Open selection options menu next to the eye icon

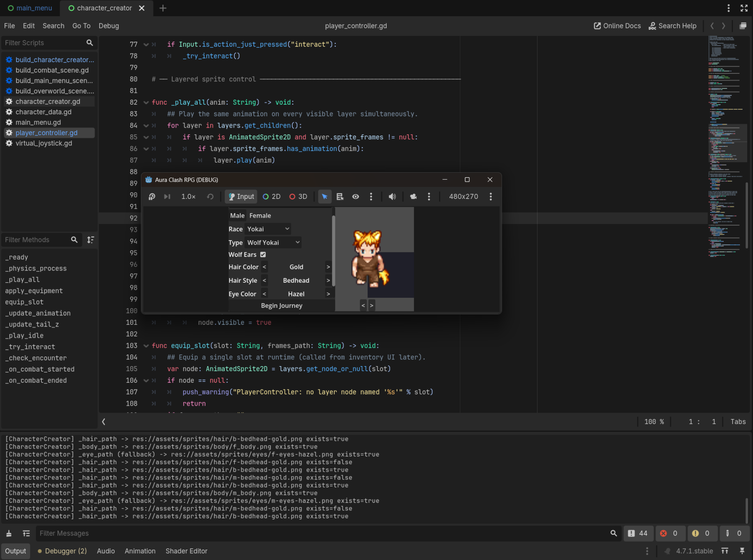coord(371,196)
